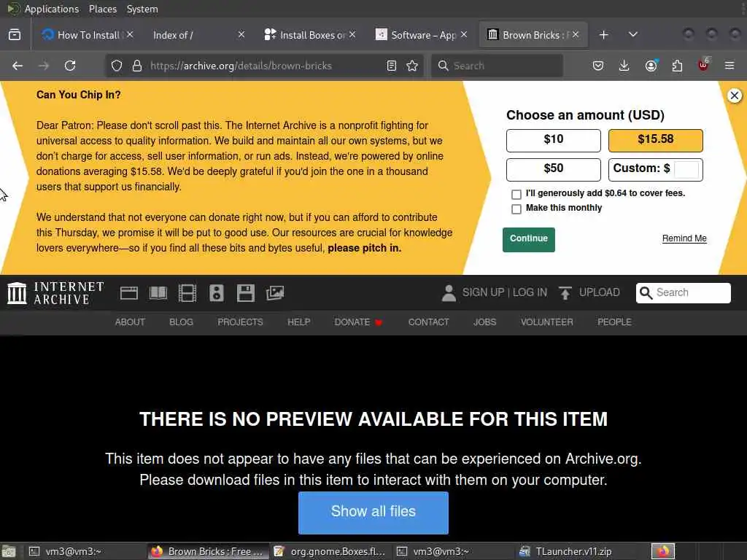The width and height of the screenshot is (747, 560).
Task: Open Firefox hamburger menu
Action: tap(729, 66)
